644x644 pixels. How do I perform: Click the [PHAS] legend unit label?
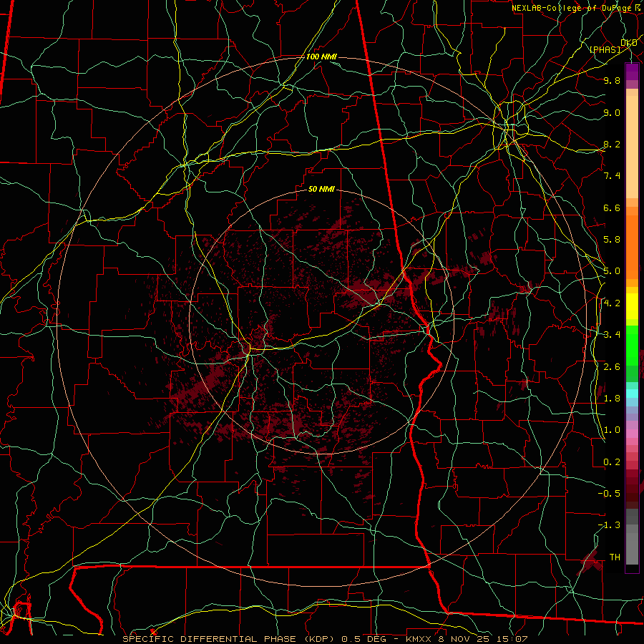click(605, 49)
